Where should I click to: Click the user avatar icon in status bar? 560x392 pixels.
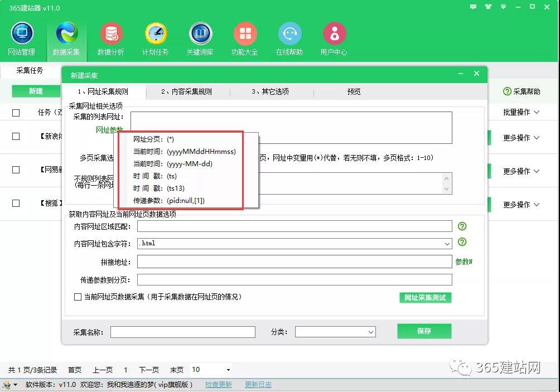click(x=7, y=385)
